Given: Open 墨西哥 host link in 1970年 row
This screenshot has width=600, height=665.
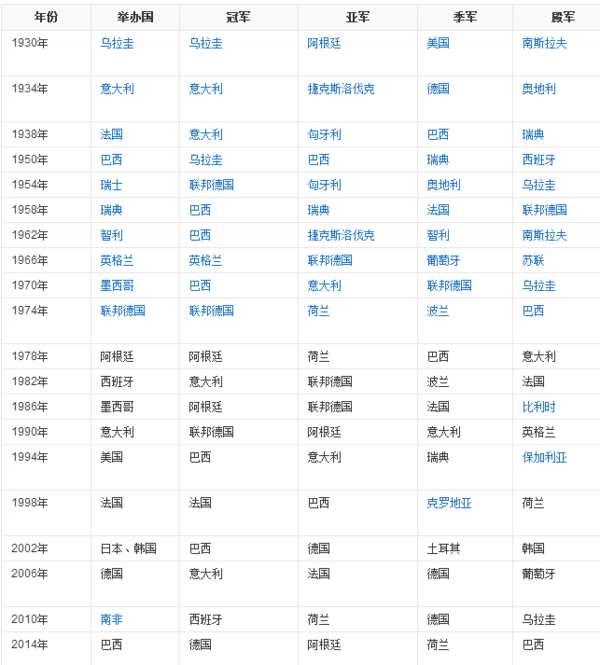Looking at the screenshot, I should [117, 285].
